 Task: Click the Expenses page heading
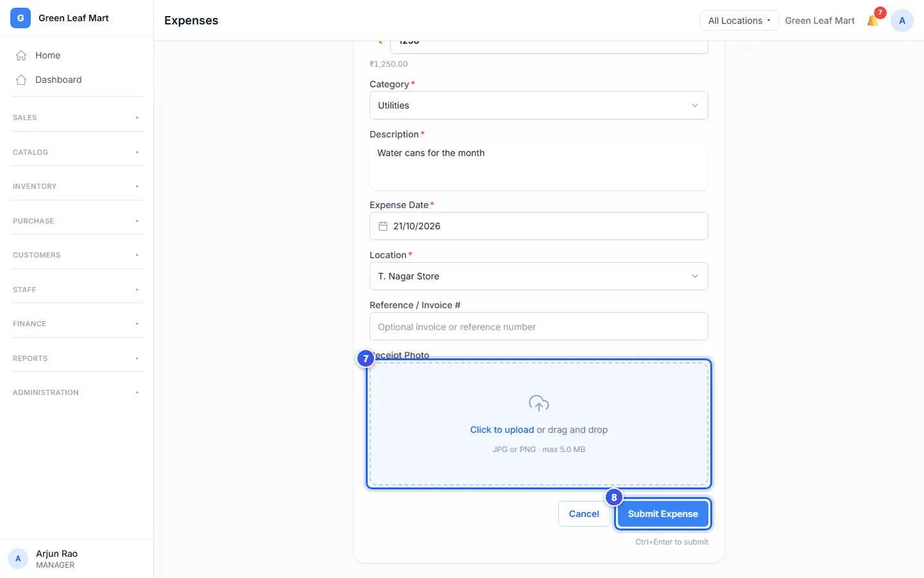point(191,21)
